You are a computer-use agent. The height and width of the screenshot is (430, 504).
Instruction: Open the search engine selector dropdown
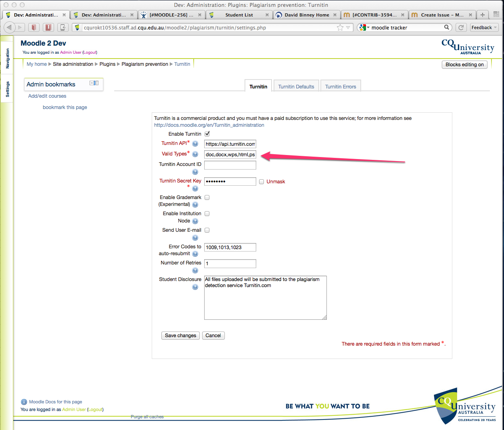(364, 27)
